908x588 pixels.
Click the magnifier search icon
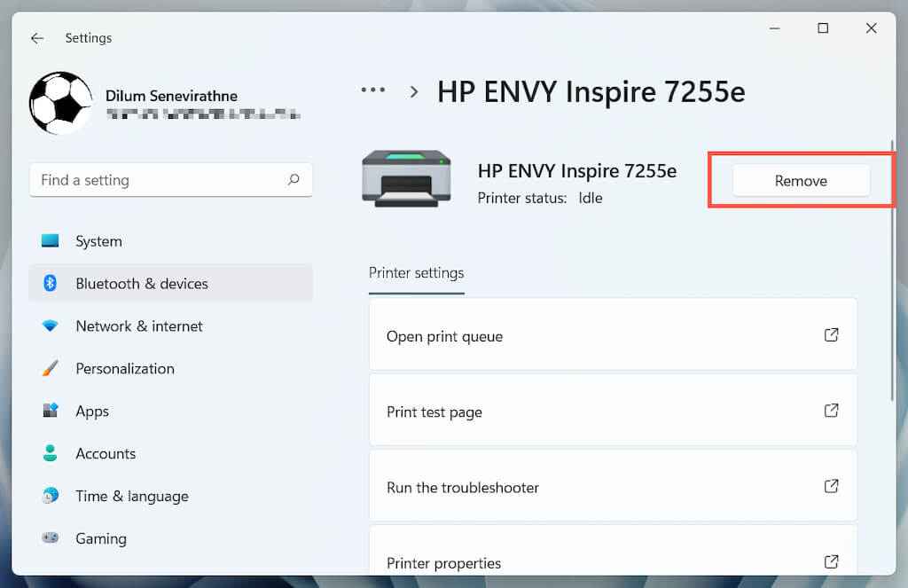click(294, 179)
